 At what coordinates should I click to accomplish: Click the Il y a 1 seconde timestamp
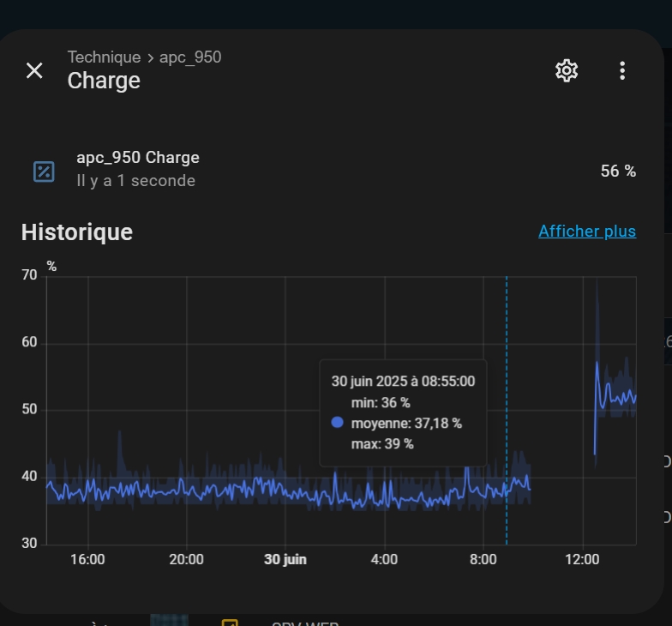136,181
